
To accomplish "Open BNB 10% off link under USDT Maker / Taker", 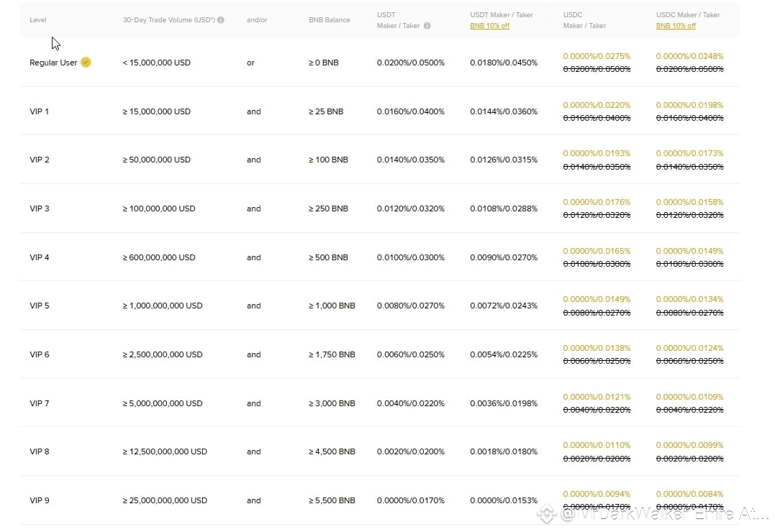I will pos(490,26).
